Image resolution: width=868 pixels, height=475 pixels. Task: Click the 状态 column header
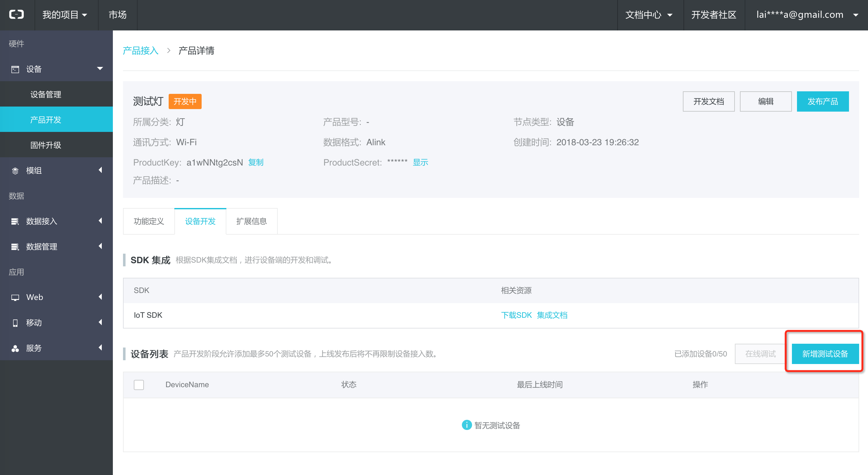349,385
